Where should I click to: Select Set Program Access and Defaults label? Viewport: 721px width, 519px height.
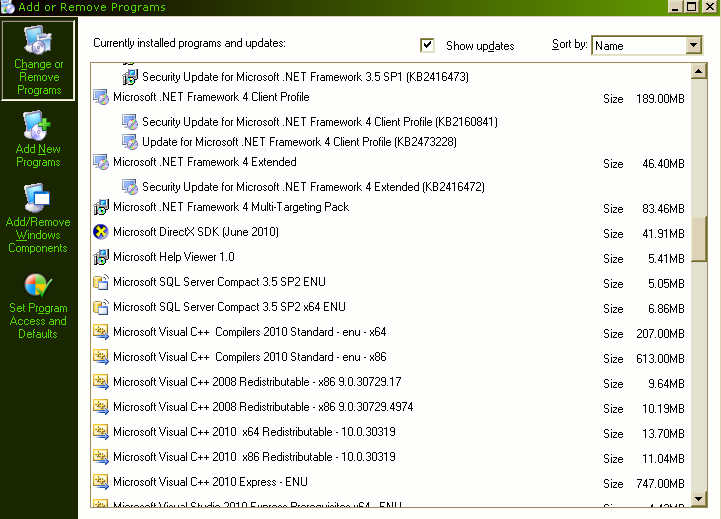point(38,321)
